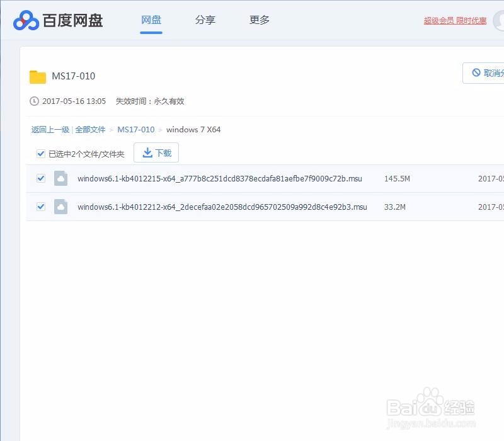The height and width of the screenshot is (441, 504).
Task: Open the MS17-010 breadcrumb entry
Action: click(x=136, y=129)
